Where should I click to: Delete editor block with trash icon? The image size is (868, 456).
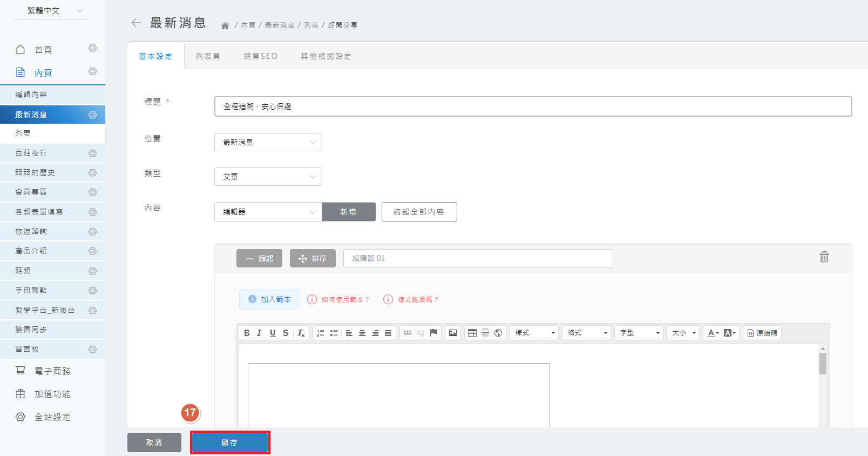pos(824,257)
